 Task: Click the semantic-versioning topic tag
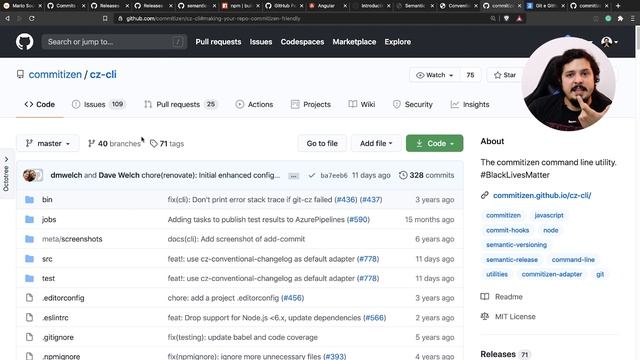tap(516, 245)
